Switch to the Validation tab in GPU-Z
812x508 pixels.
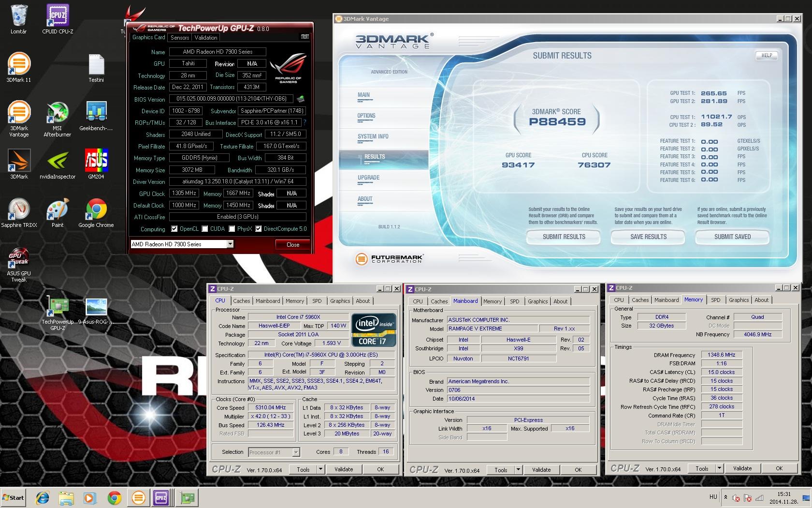coord(206,38)
